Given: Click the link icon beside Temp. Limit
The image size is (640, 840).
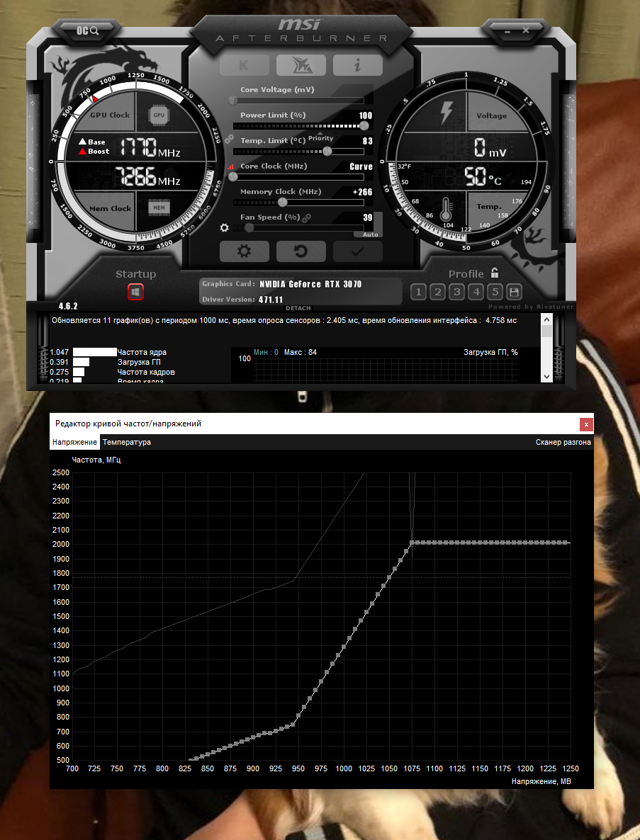Looking at the screenshot, I should click(x=230, y=140).
